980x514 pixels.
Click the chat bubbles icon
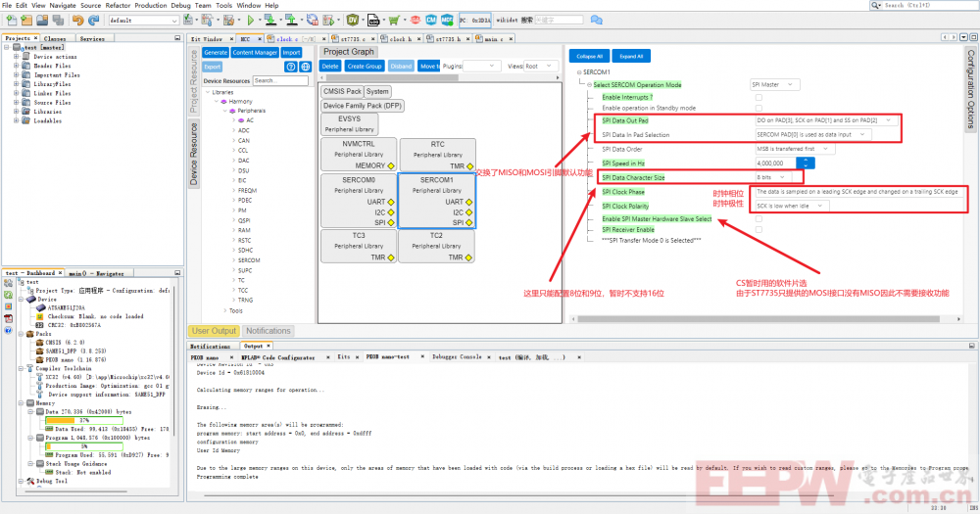(597, 20)
